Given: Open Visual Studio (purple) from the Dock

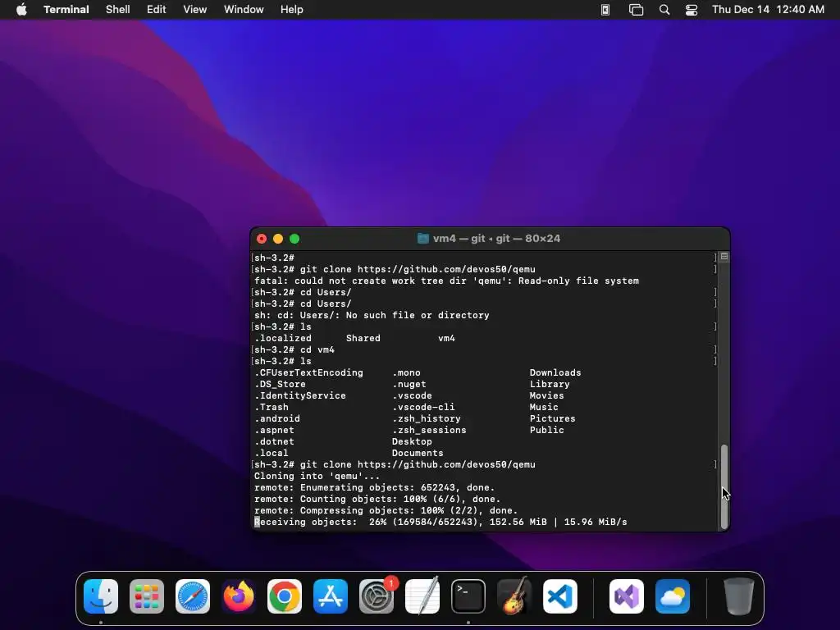Looking at the screenshot, I should (627, 596).
